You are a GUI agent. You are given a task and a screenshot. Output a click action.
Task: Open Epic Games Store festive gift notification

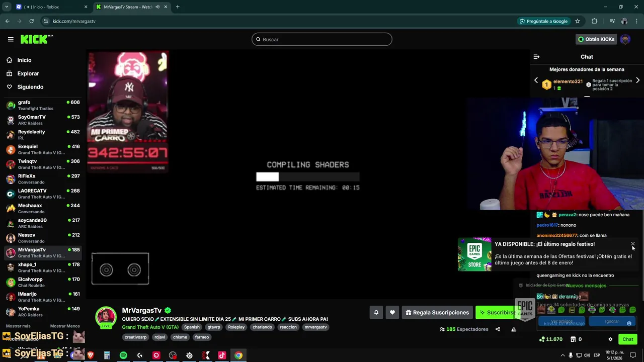point(548,254)
